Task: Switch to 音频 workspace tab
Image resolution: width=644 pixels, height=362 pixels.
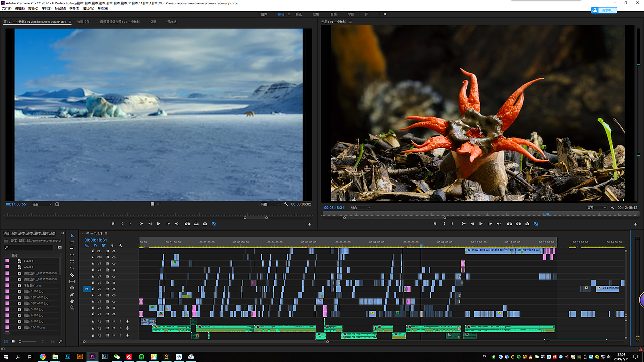Action: (334, 14)
